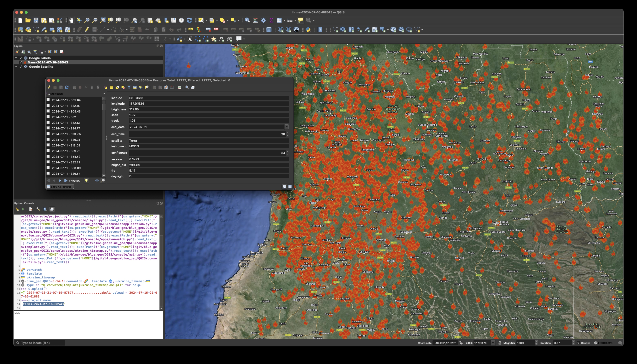Toggle highlight current feature lightbulb button

86,181
